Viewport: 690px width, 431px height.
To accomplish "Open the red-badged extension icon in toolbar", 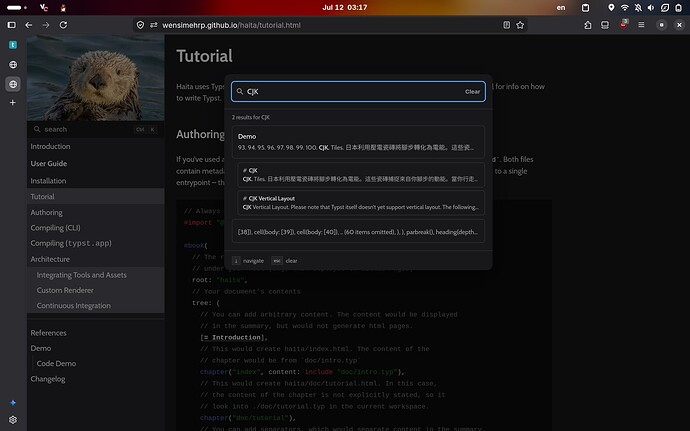I will pyautogui.click(x=623, y=25).
